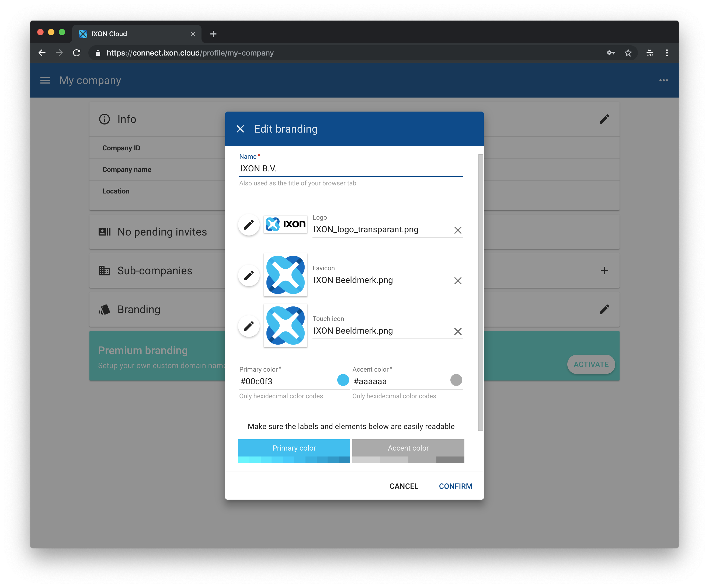Screen dimensions: 709x588
Task: Edit the Logo image using the pencil icon
Action: (x=249, y=224)
